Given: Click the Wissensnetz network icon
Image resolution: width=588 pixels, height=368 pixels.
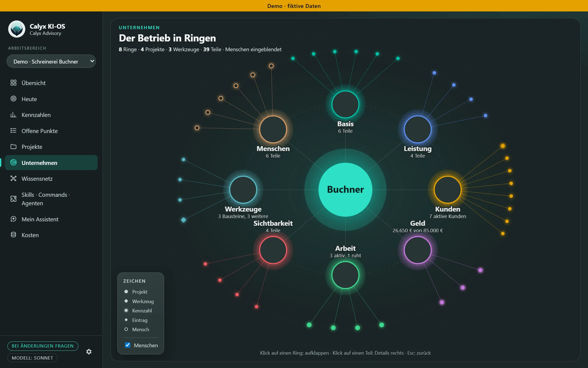Looking at the screenshot, I should click(x=13, y=179).
